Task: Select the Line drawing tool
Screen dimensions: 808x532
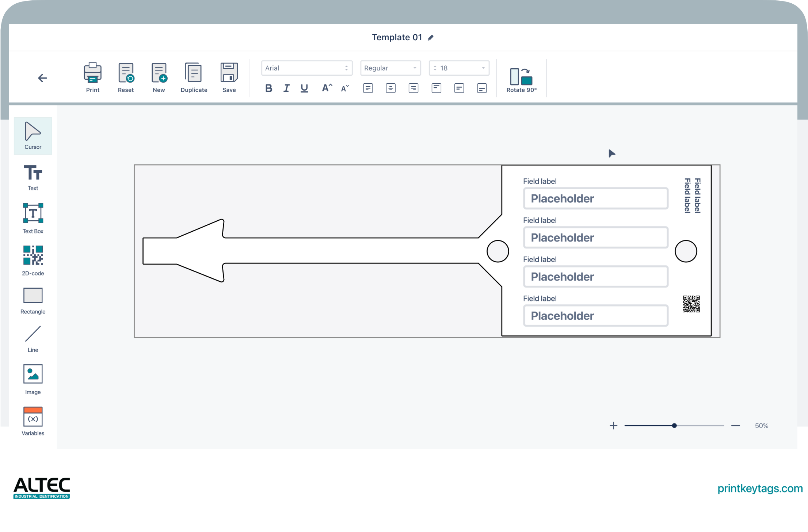Action: point(33,338)
